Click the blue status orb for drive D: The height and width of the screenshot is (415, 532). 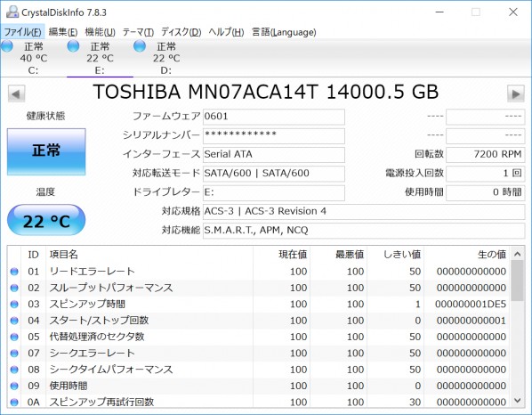pos(140,46)
